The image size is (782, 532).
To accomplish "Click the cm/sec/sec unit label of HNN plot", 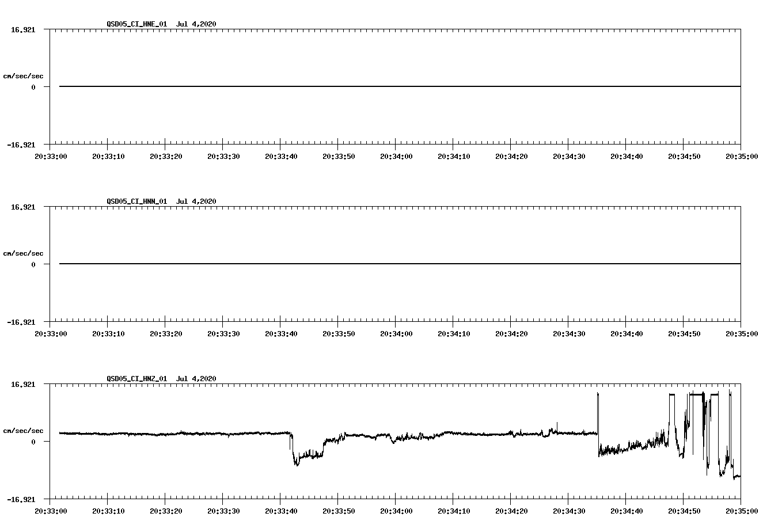I will point(23,253).
